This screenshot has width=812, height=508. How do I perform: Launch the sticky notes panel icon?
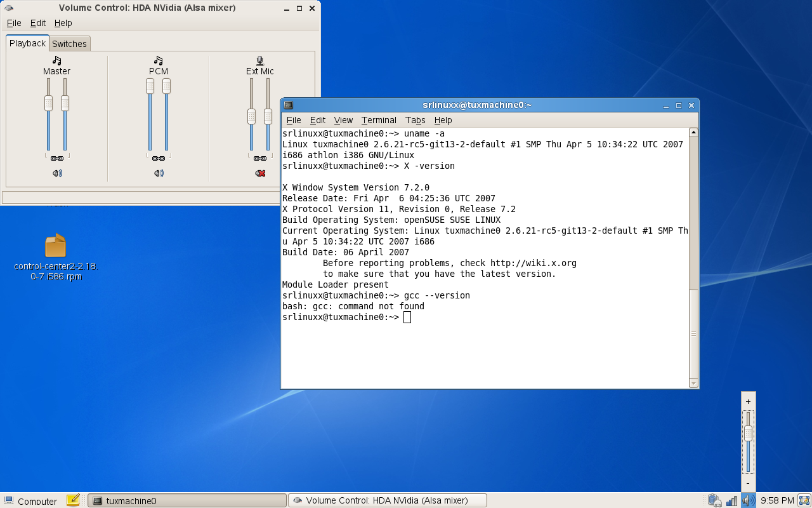click(73, 500)
